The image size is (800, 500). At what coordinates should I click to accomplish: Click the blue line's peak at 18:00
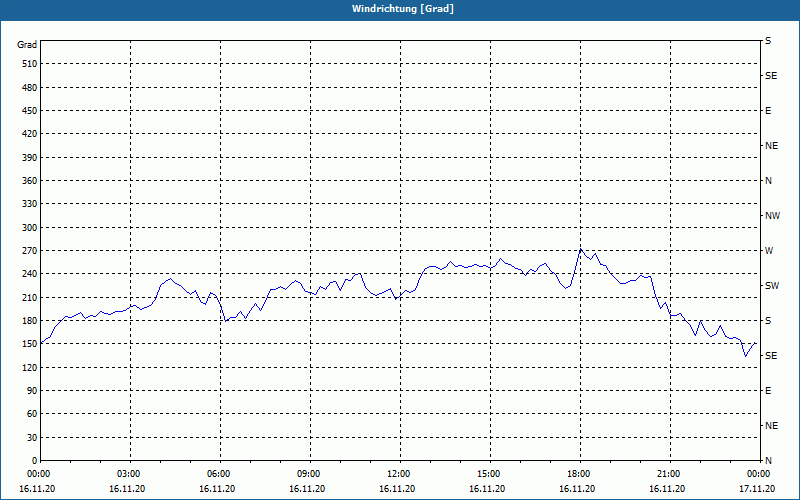(x=581, y=249)
